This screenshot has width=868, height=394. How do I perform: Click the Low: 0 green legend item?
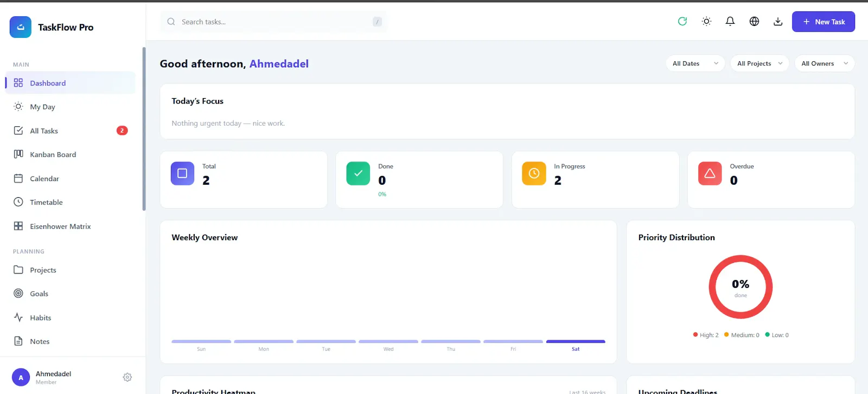point(777,335)
